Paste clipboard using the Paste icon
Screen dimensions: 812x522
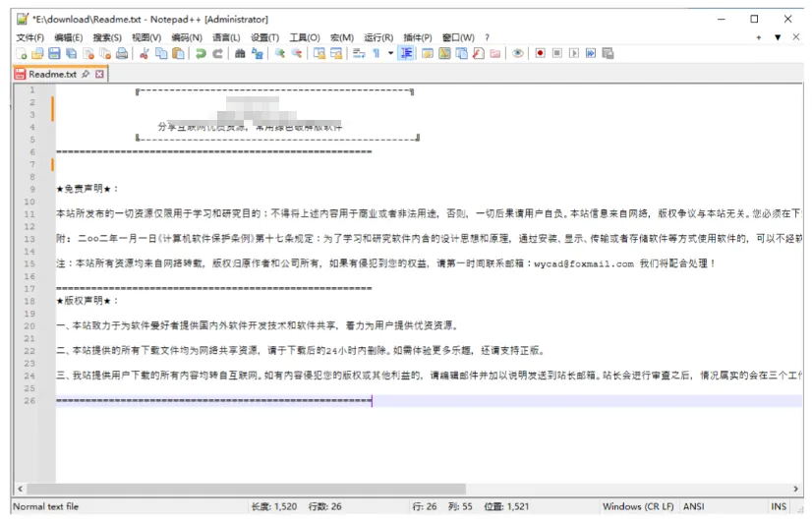[178, 53]
